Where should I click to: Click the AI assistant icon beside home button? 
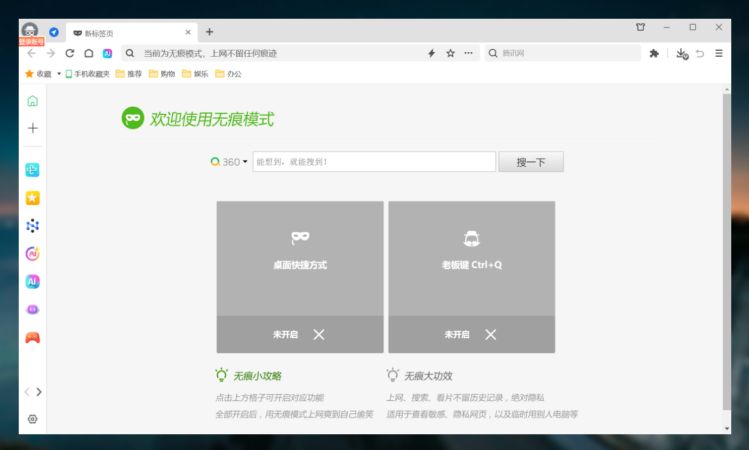pos(107,53)
